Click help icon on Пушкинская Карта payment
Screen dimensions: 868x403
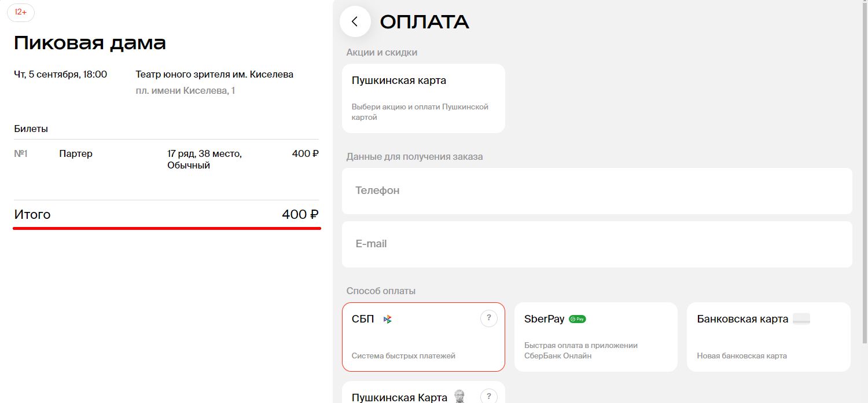488,396
